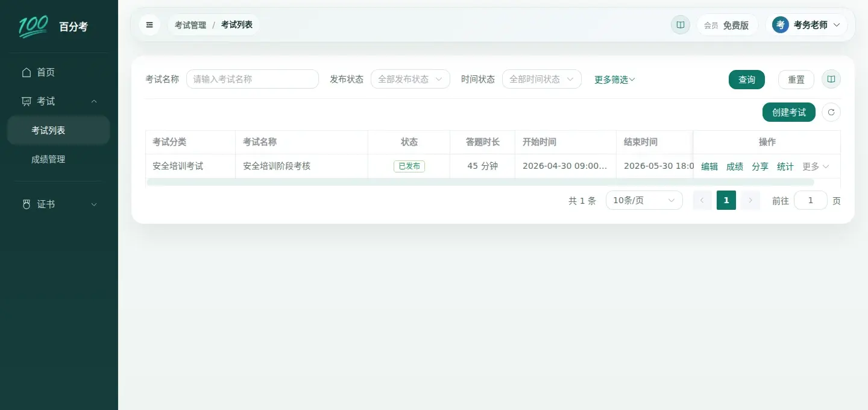Click the 安全培训阶段考核 exam name cell
The height and width of the screenshot is (410, 868).
[302, 166]
